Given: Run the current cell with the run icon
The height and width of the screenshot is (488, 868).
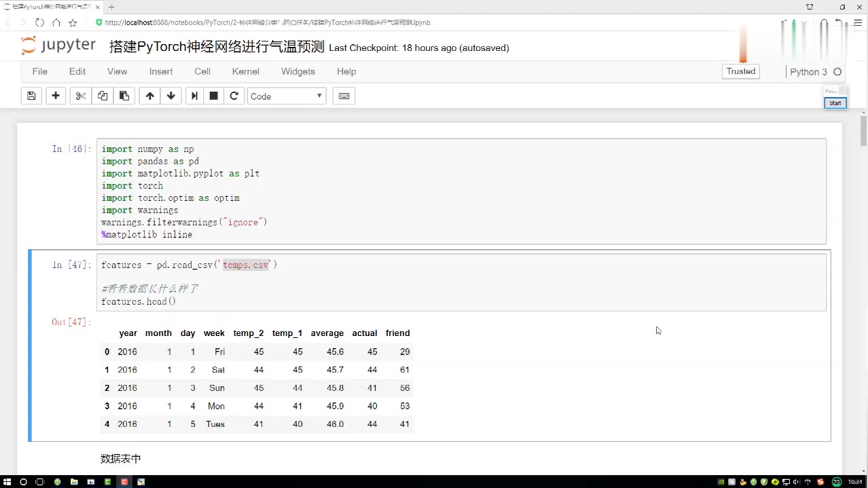Looking at the screenshot, I should click(x=194, y=96).
